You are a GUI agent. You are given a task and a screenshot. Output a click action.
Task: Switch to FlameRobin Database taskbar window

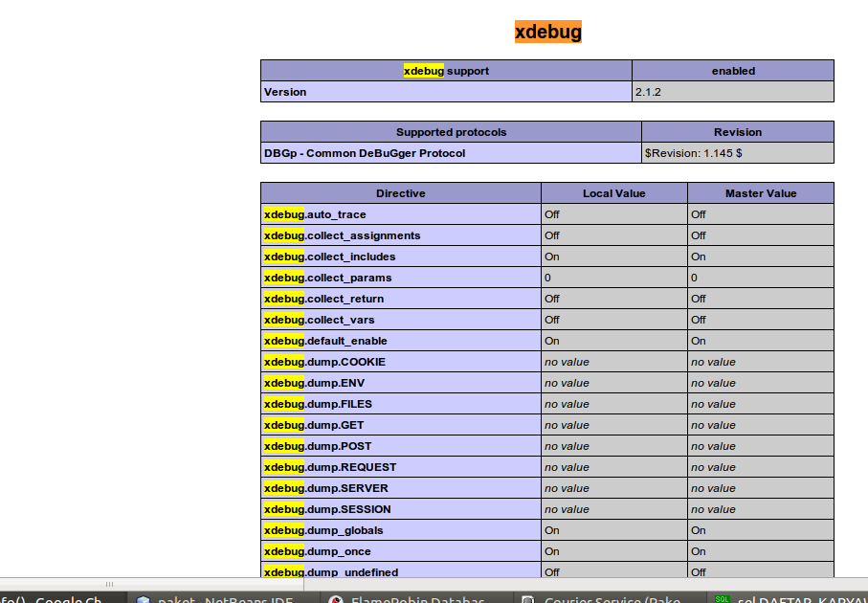pyautogui.click(x=416, y=598)
